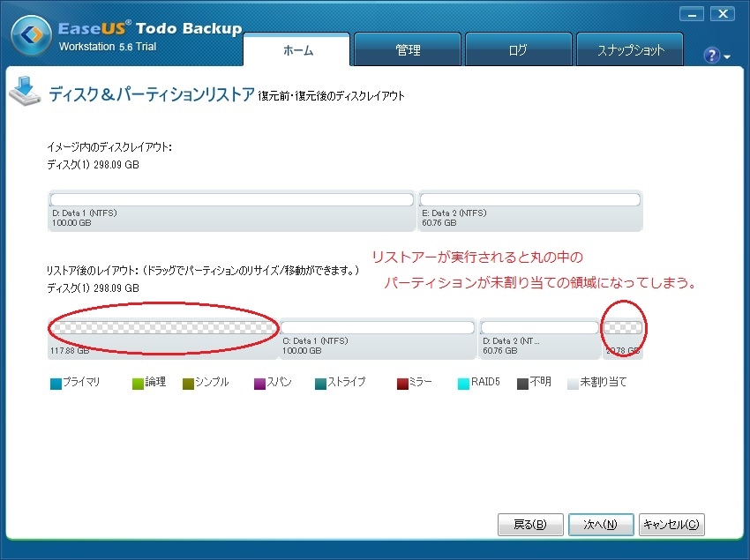Minimize the Todo Backup window
Viewport: 750px width, 560px height.
tap(692, 14)
